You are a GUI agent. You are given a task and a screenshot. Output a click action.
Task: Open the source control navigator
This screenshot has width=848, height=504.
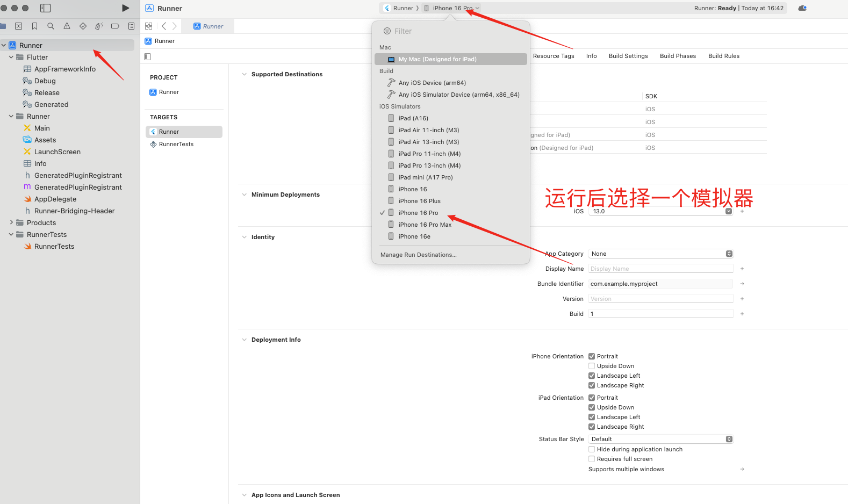[19, 26]
